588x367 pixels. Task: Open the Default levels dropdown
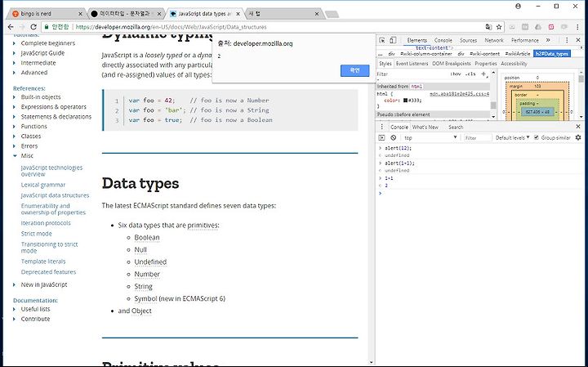(512, 137)
